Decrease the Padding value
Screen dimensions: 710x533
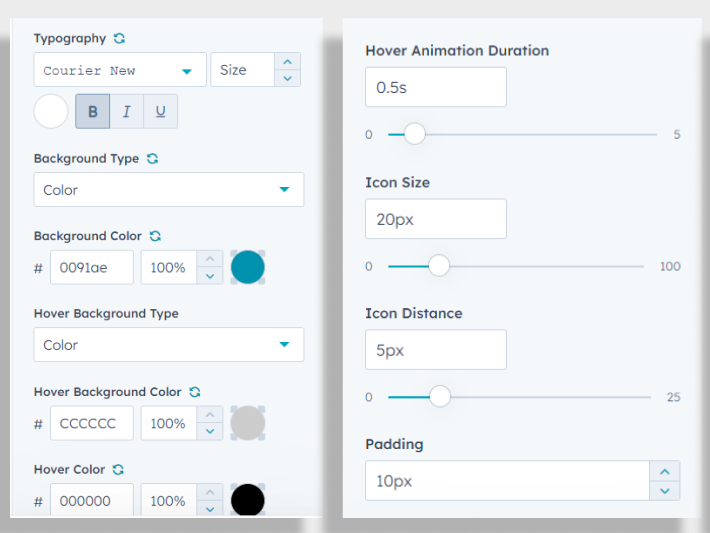pos(665,491)
